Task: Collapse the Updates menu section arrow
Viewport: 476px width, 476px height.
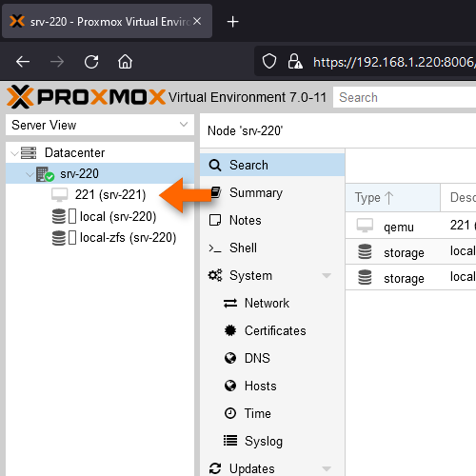Action: point(327,468)
